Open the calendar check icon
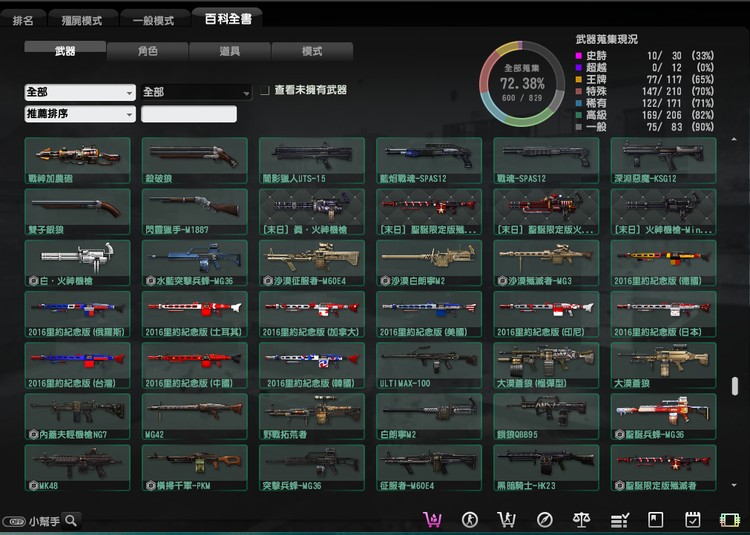The image size is (750, 535). (x=693, y=520)
